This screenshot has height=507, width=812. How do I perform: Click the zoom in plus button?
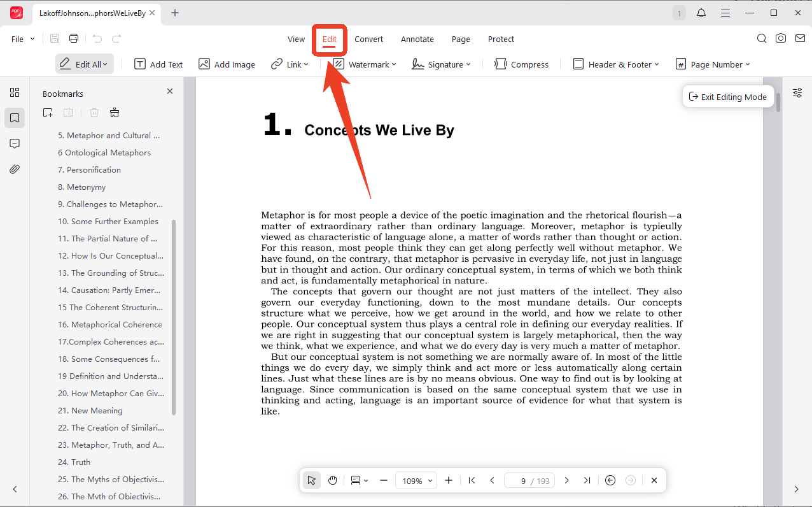[x=449, y=480]
